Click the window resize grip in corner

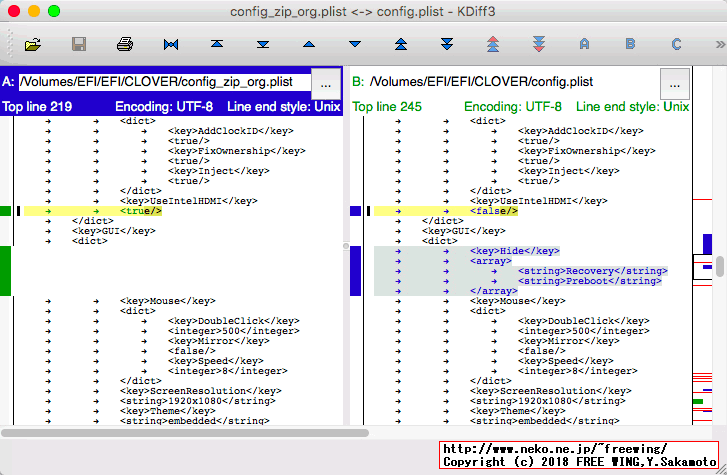point(721,469)
